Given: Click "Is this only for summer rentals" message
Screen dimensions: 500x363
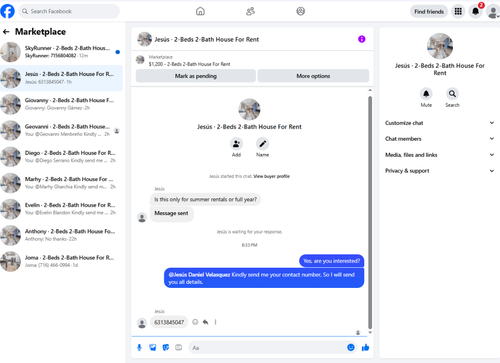Looking at the screenshot, I should [205, 199].
